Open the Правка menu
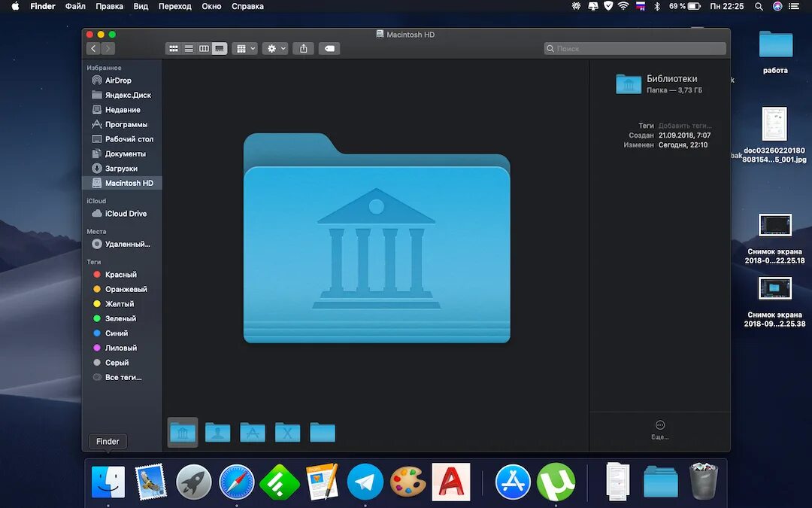812x508 pixels. [x=109, y=6]
